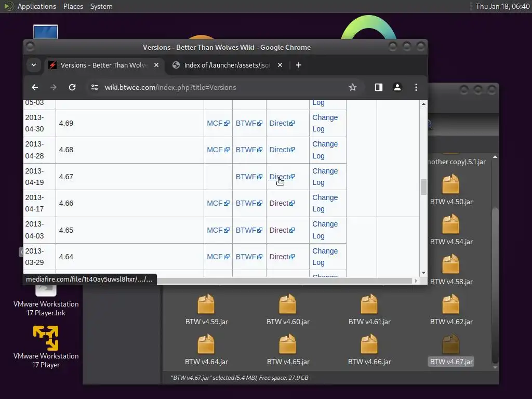Viewport: 532px width, 399px height.
Task: Open BTWF link for version 4.69
Action: pos(249,123)
